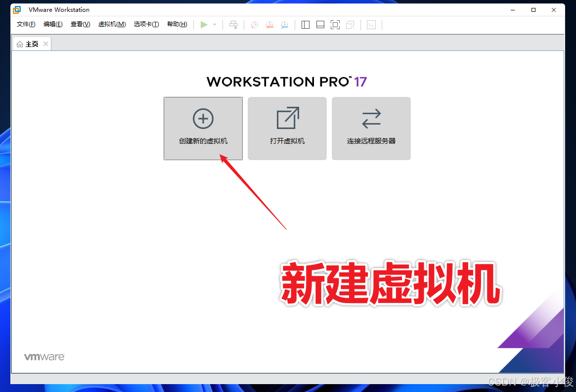Open the 编辑(E) menu
This screenshot has width=576, height=392.
click(x=53, y=24)
